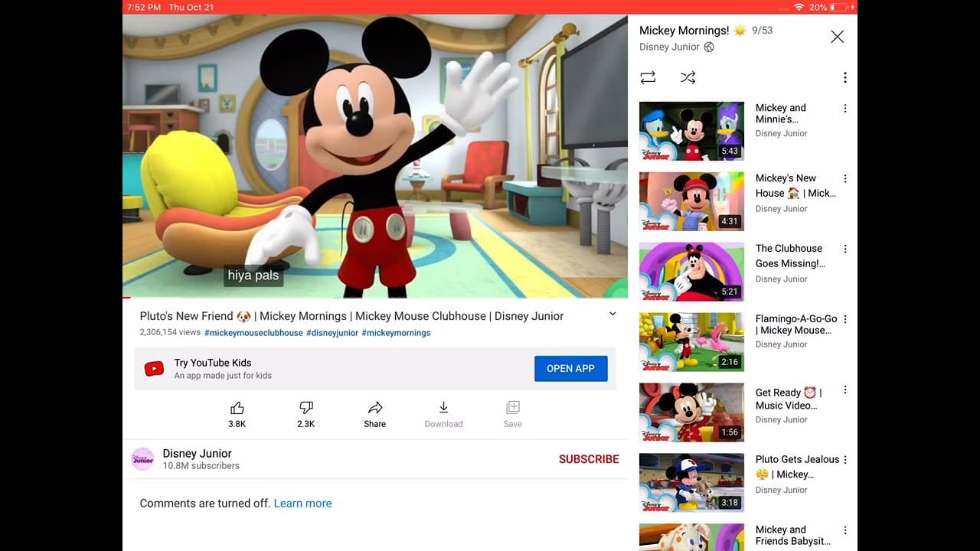This screenshot has width=980, height=551.
Task: Open the 'Flamingo-A-Go-Go' title text
Action: tap(796, 324)
